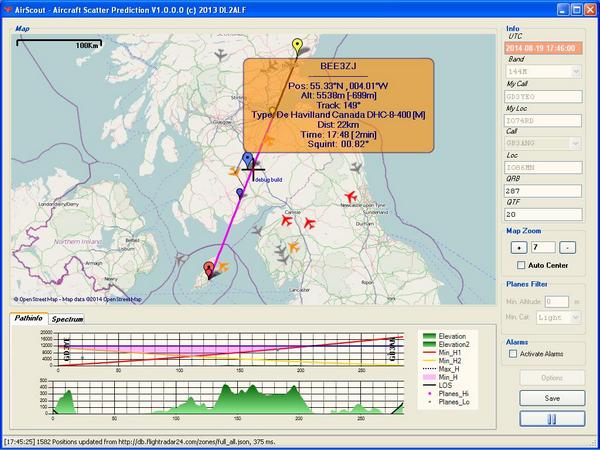Tick the Auto Center checkbox
Screen dimensions: 600x450
pyautogui.click(x=521, y=265)
